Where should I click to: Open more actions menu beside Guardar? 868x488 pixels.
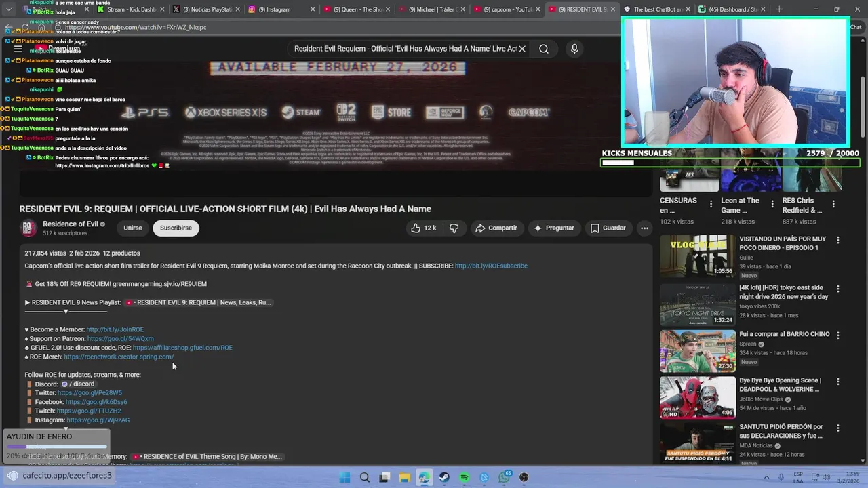645,228
